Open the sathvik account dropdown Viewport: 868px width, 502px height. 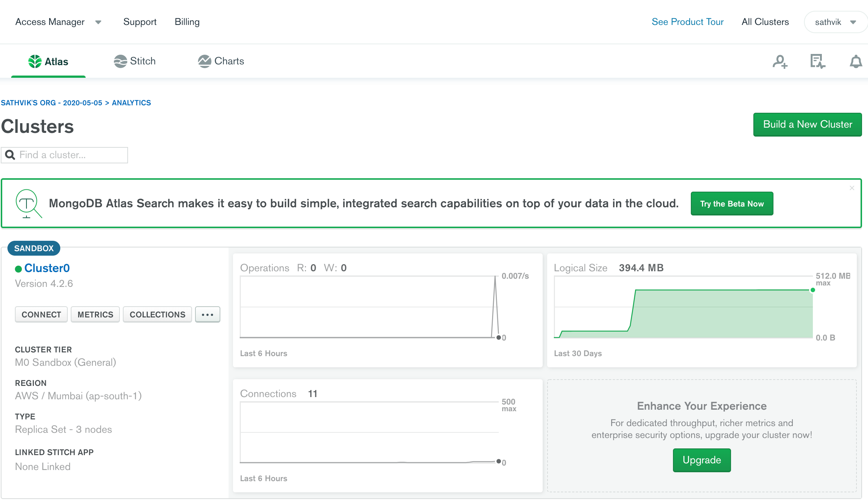tap(835, 22)
